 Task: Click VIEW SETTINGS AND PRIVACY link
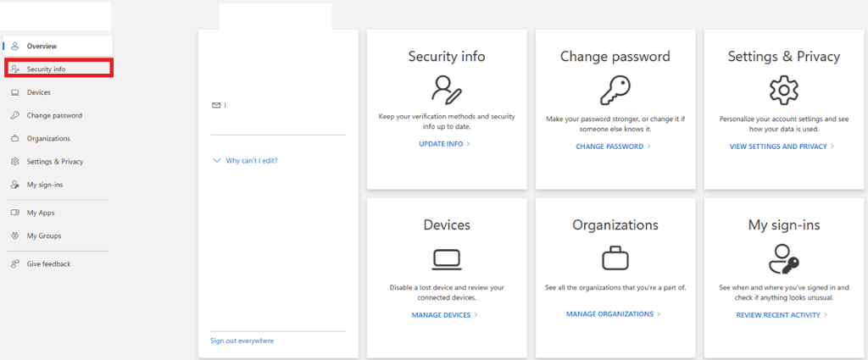click(x=782, y=147)
